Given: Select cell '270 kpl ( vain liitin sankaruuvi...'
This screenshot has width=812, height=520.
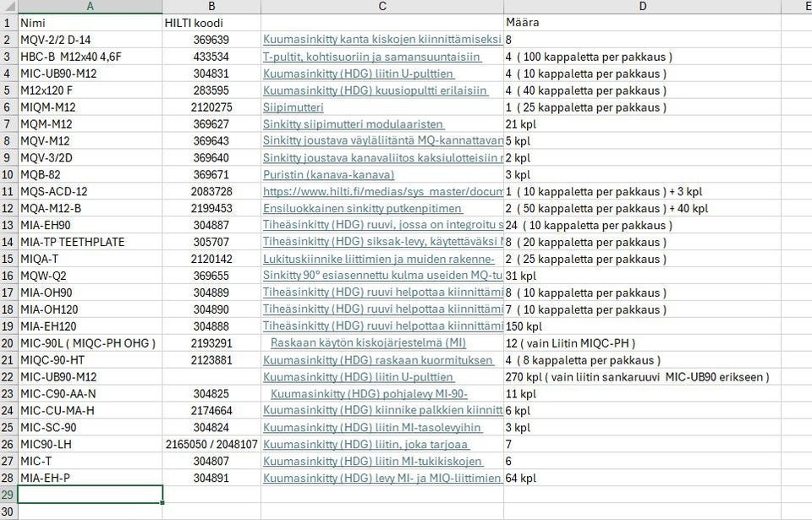Looking at the screenshot, I should 642,376.
